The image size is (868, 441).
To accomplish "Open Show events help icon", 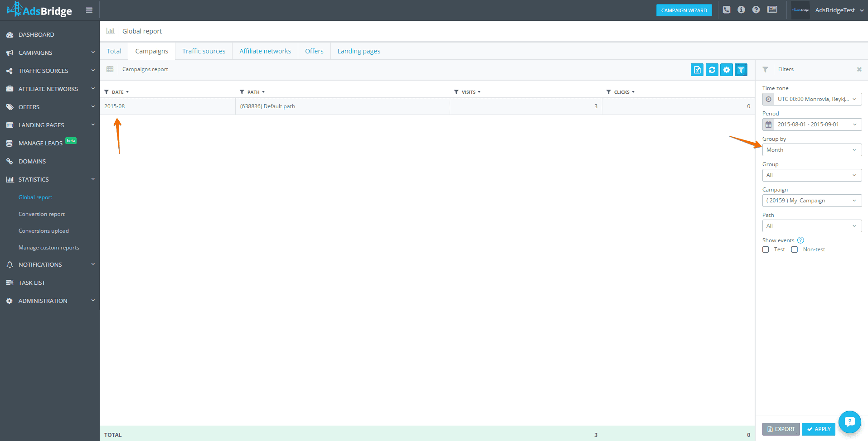I will (800, 240).
